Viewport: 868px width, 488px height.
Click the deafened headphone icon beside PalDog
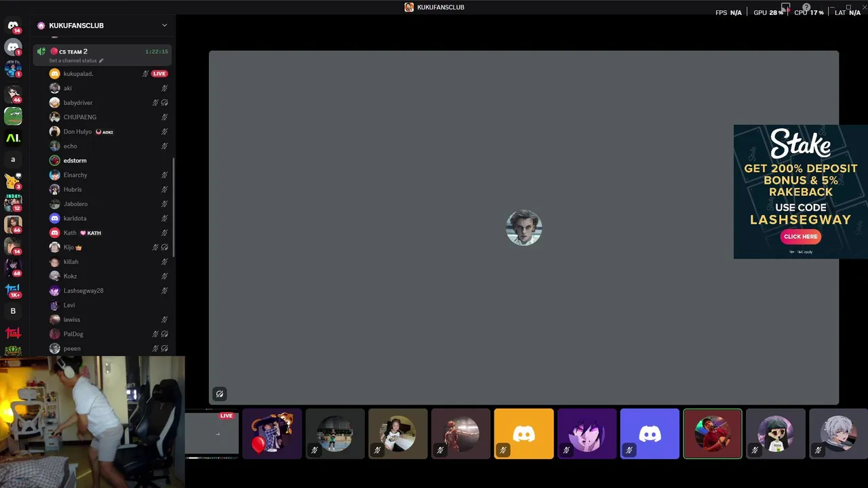pos(165,334)
